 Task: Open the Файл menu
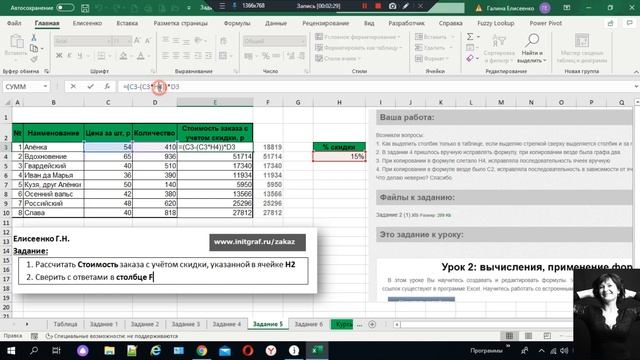(14, 23)
